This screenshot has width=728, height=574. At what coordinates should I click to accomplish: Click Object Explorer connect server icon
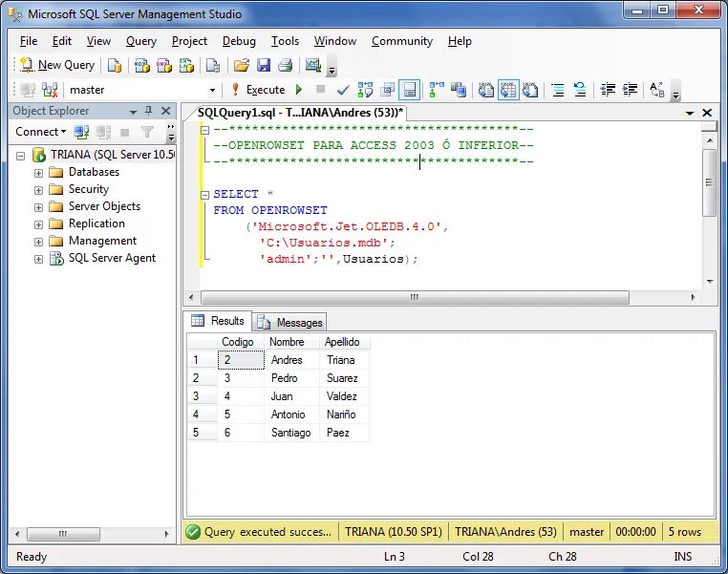point(81,132)
